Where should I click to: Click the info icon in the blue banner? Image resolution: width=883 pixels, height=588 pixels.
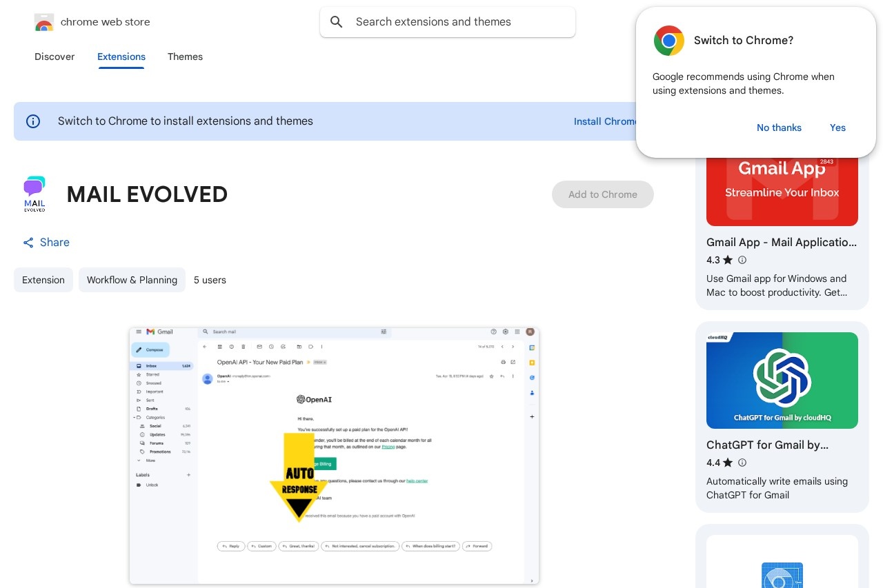click(x=33, y=121)
